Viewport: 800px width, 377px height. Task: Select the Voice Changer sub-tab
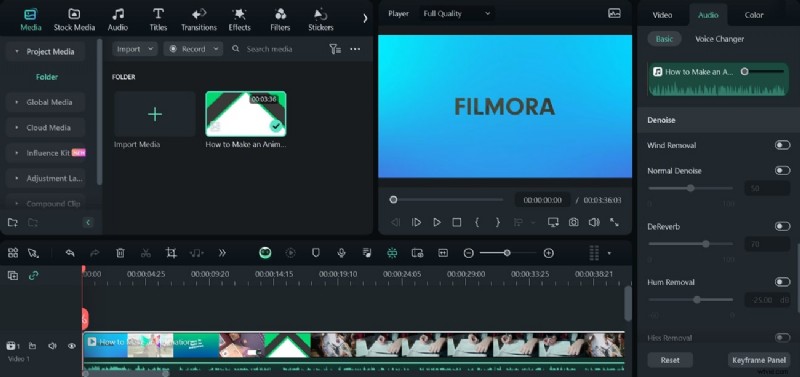click(719, 39)
